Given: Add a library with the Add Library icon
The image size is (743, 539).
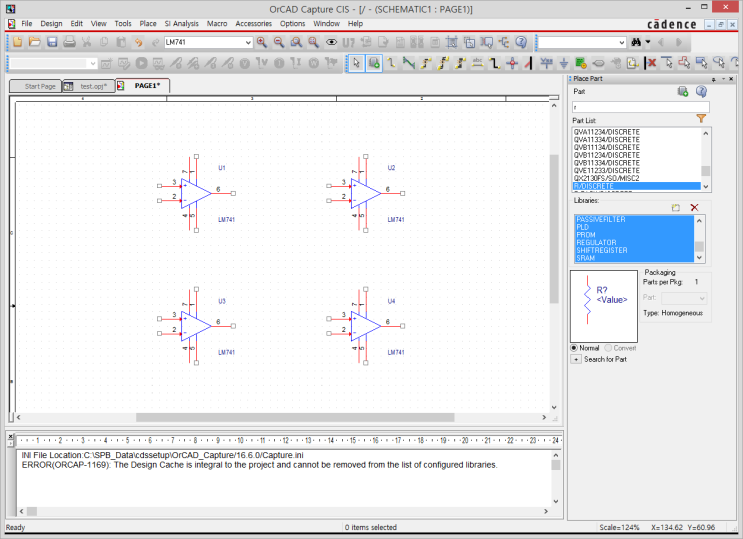Looking at the screenshot, I should coord(676,208).
